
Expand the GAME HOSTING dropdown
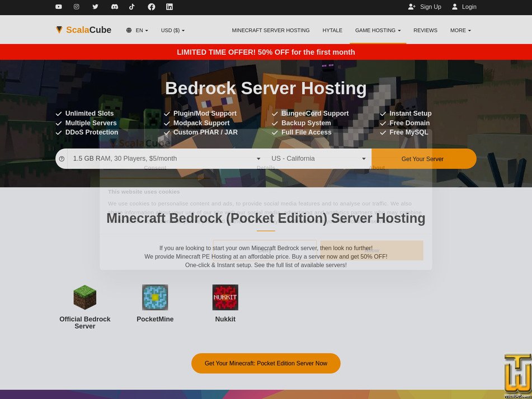pos(375,30)
